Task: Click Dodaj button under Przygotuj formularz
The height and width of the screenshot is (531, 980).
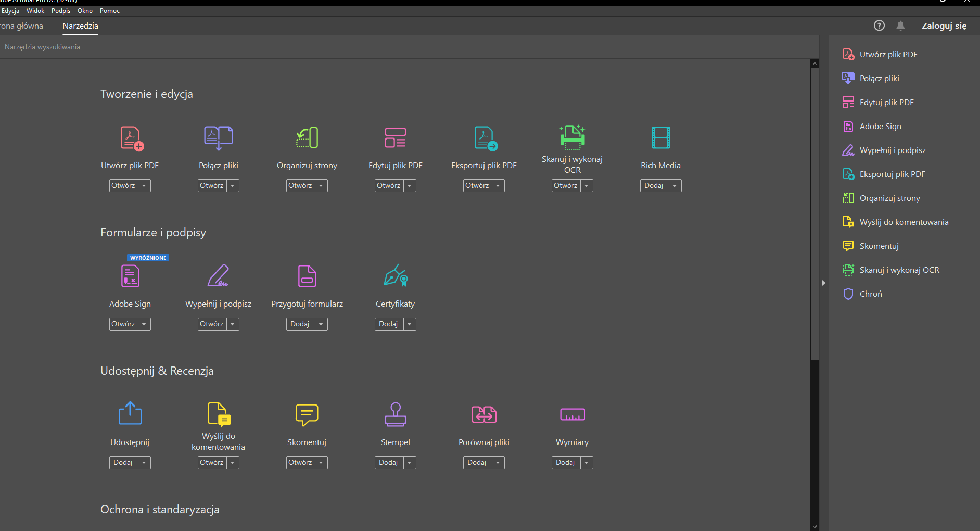Action: point(301,324)
